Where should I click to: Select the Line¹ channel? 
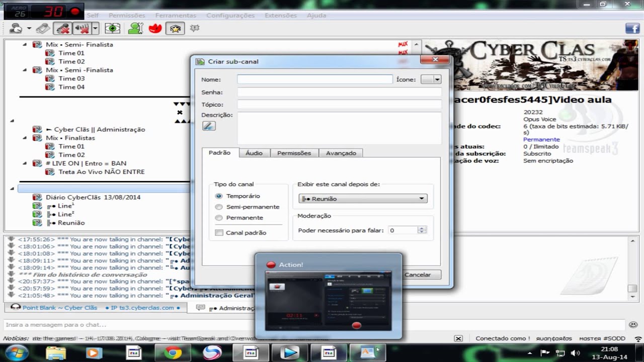66,206
